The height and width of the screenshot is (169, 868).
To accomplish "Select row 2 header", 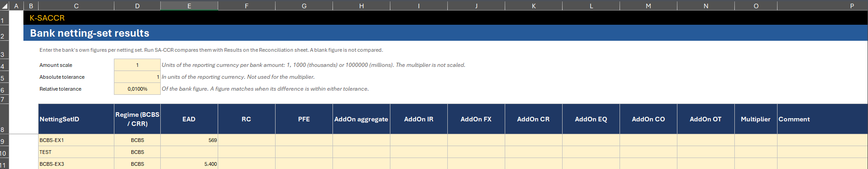I will [5, 33].
